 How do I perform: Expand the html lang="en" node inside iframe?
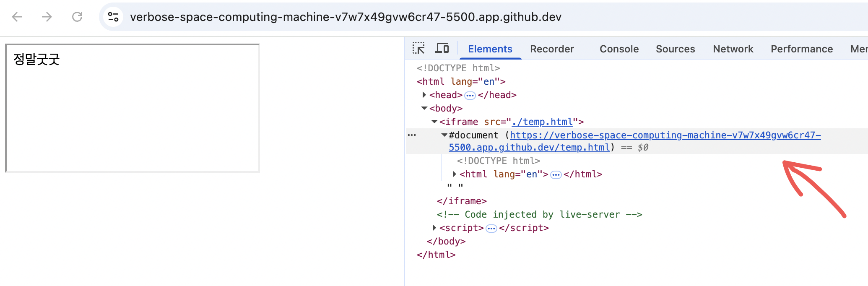coord(455,174)
